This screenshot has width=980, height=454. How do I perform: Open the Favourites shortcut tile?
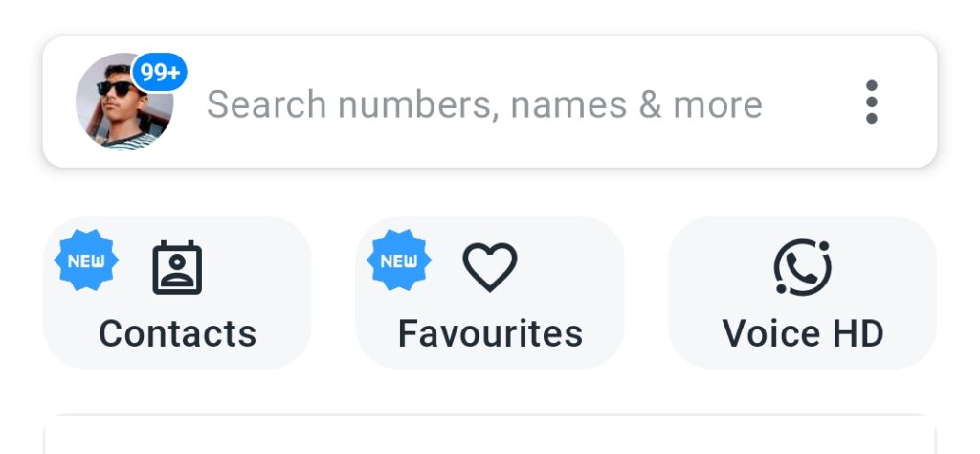click(490, 293)
